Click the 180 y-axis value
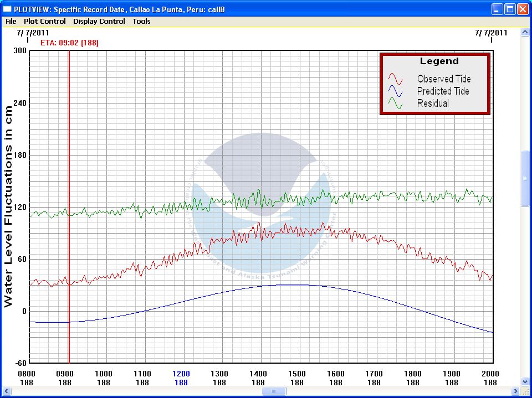 20,155
